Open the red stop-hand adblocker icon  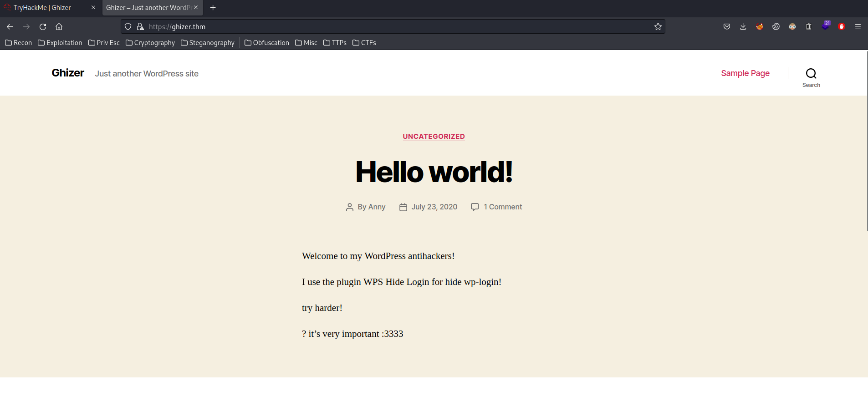[x=842, y=27]
